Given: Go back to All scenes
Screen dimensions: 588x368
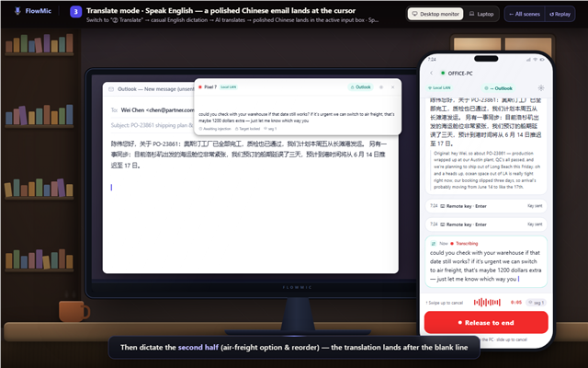Looking at the screenshot, I should click(525, 14).
